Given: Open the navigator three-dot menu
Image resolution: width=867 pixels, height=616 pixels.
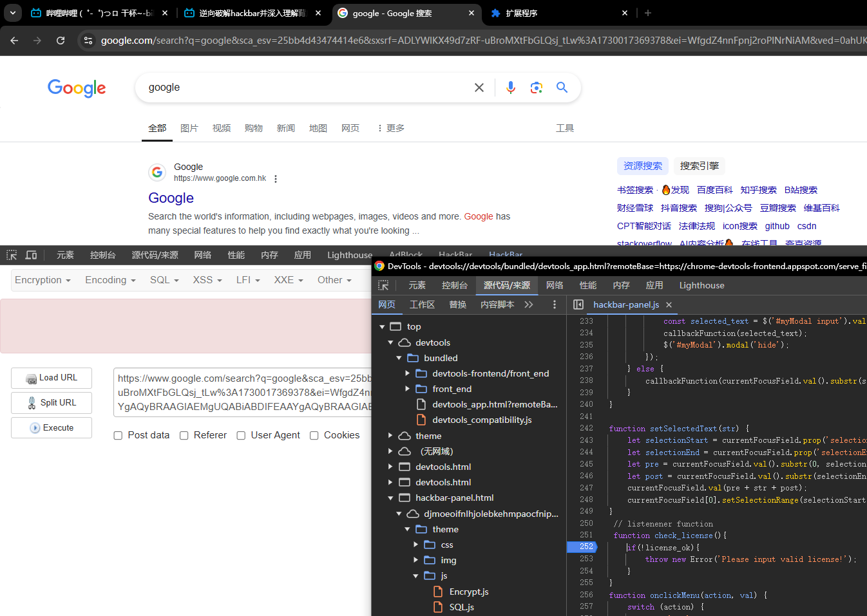Looking at the screenshot, I should pos(555,304).
